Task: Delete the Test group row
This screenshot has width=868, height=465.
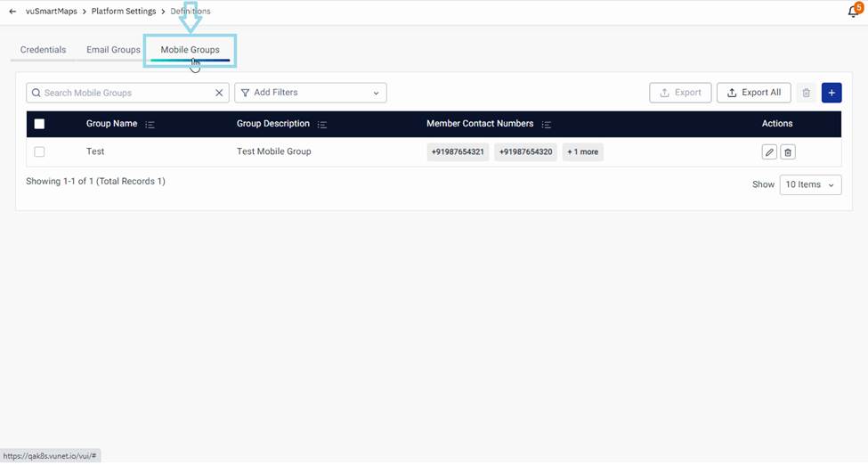Action: 788,152
